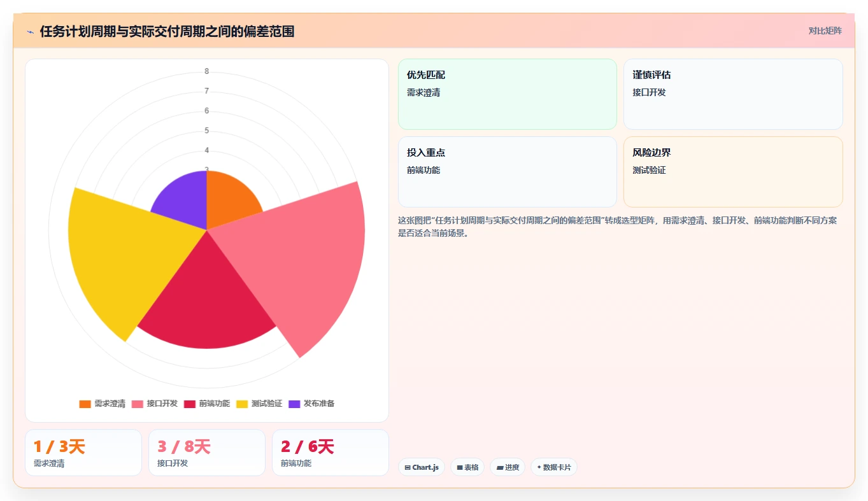Toggle 发布准备 legend item
868x501 pixels.
click(x=311, y=404)
